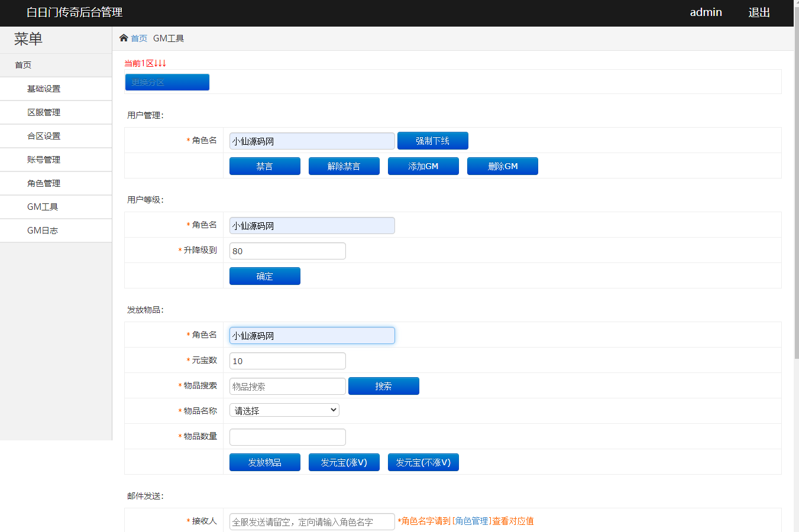This screenshot has height=532, width=799.
Task: Open 基础设置 menu item
Action: [x=56, y=89]
